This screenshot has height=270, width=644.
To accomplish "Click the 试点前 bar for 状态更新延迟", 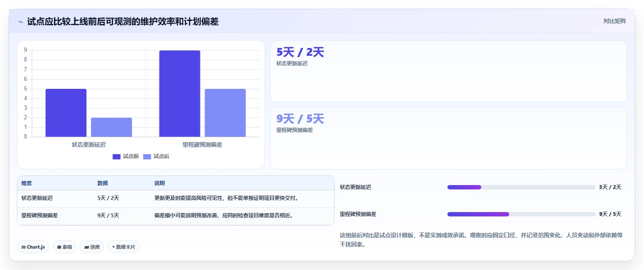I will tap(66, 113).
